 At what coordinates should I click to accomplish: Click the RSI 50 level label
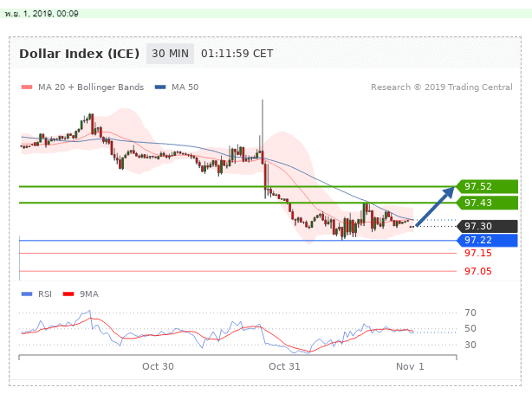pos(470,328)
